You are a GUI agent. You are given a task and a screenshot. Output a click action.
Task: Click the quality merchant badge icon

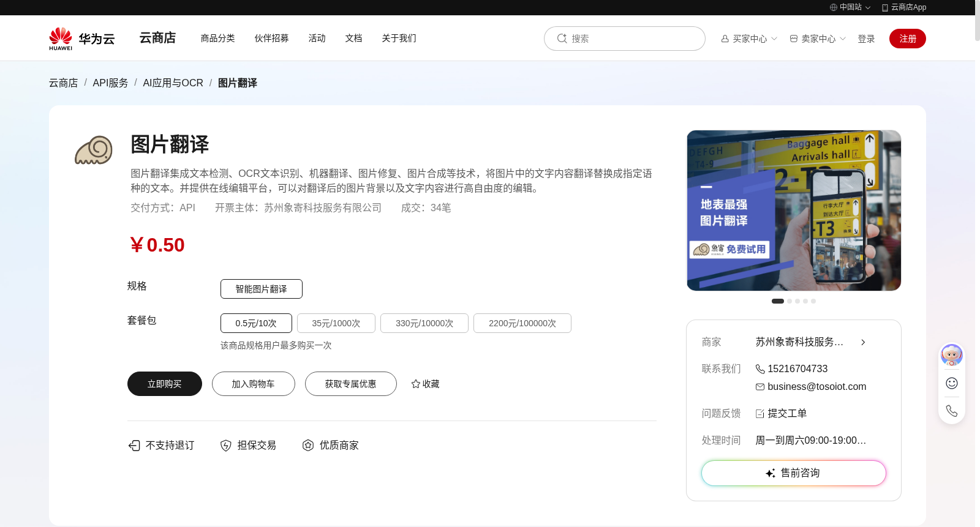(x=308, y=446)
